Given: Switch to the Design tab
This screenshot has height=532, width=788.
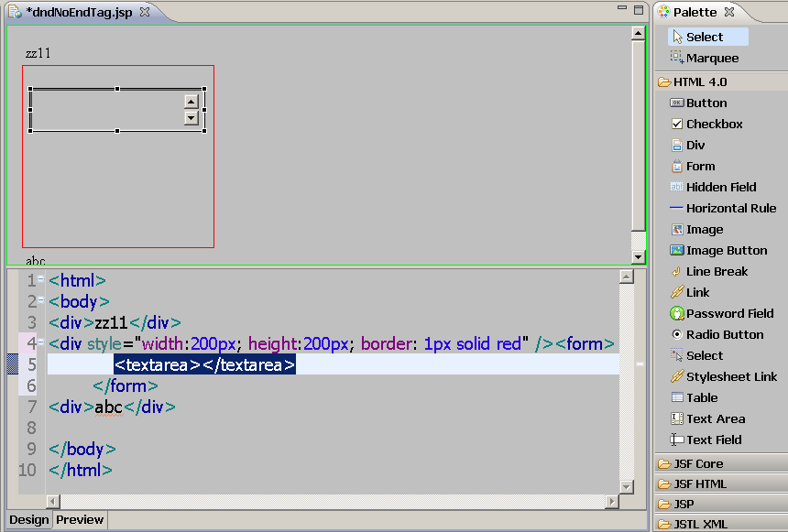Looking at the screenshot, I should click(29, 520).
